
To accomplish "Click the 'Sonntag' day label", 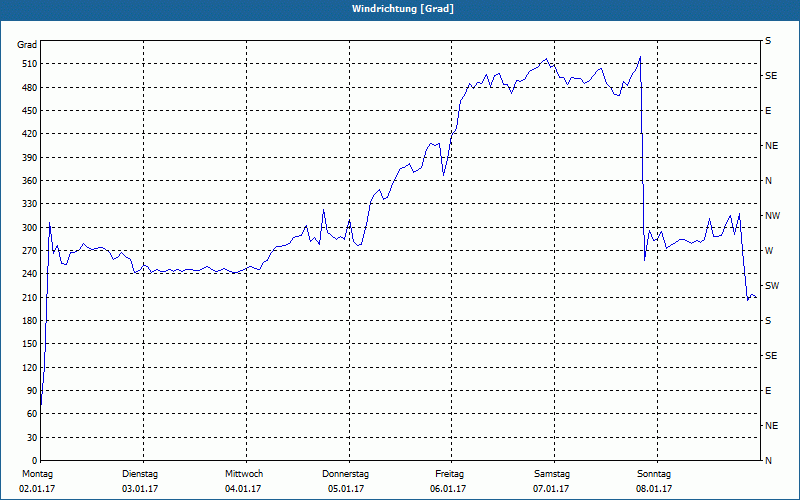I will (654, 474).
